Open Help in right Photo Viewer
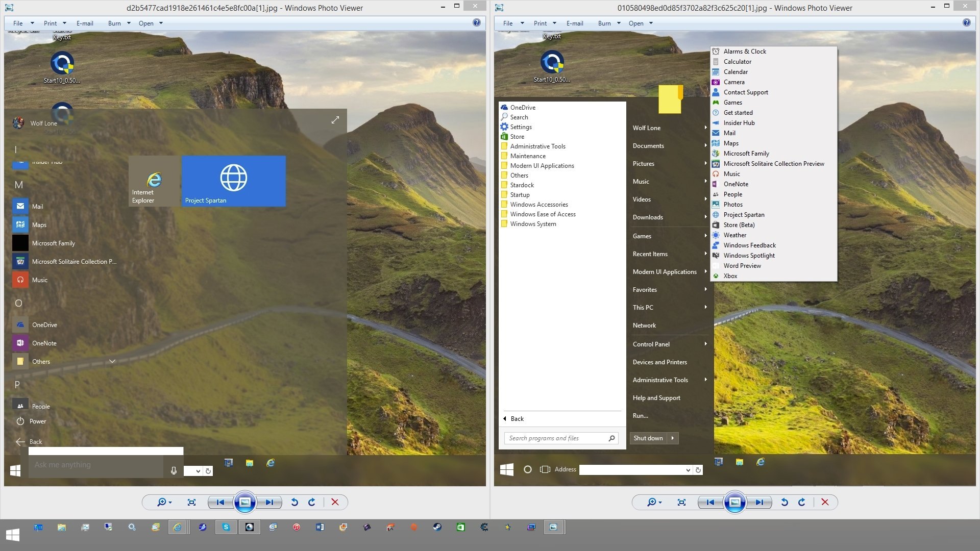980x551 pixels. click(x=967, y=22)
